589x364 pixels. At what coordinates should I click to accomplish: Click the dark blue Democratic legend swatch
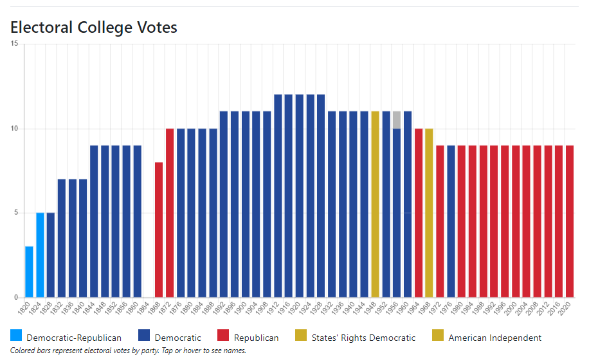(x=144, y=335)
